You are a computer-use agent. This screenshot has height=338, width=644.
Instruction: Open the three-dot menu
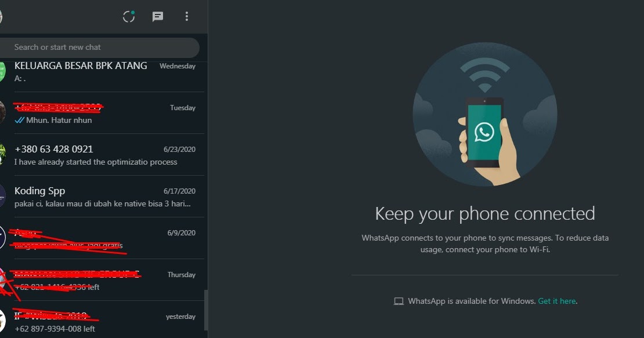(187, 16)
